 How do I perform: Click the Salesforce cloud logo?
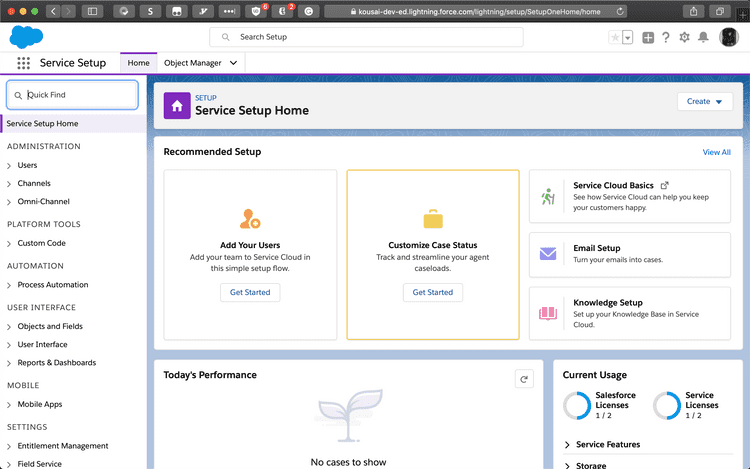pos(27,37)
